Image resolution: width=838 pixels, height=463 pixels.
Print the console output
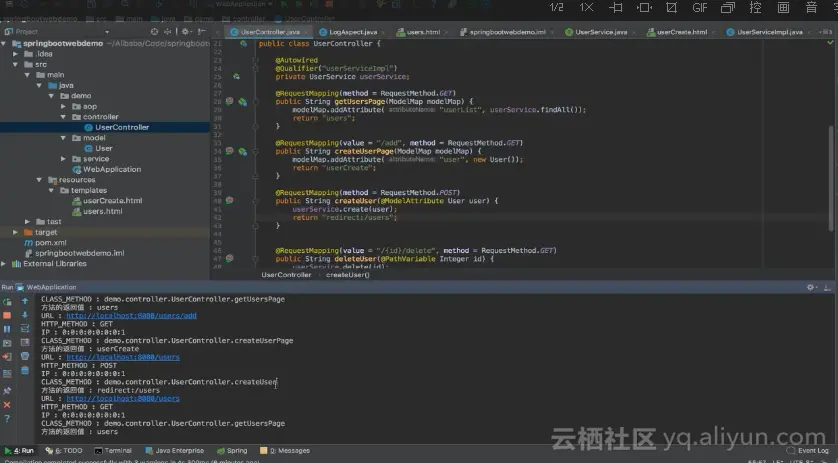click(x=25, y=356)
